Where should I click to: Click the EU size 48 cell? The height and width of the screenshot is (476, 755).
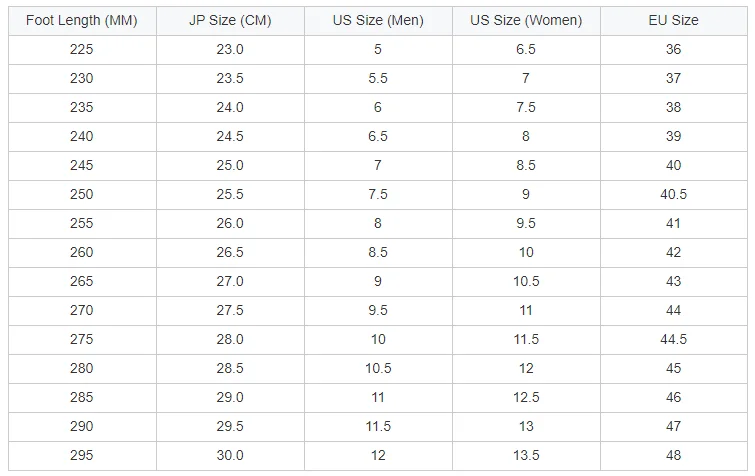tap(674, 456)
